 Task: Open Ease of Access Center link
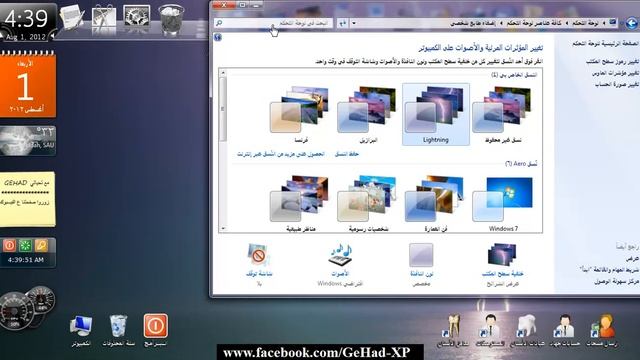click(x=616, y=281)
